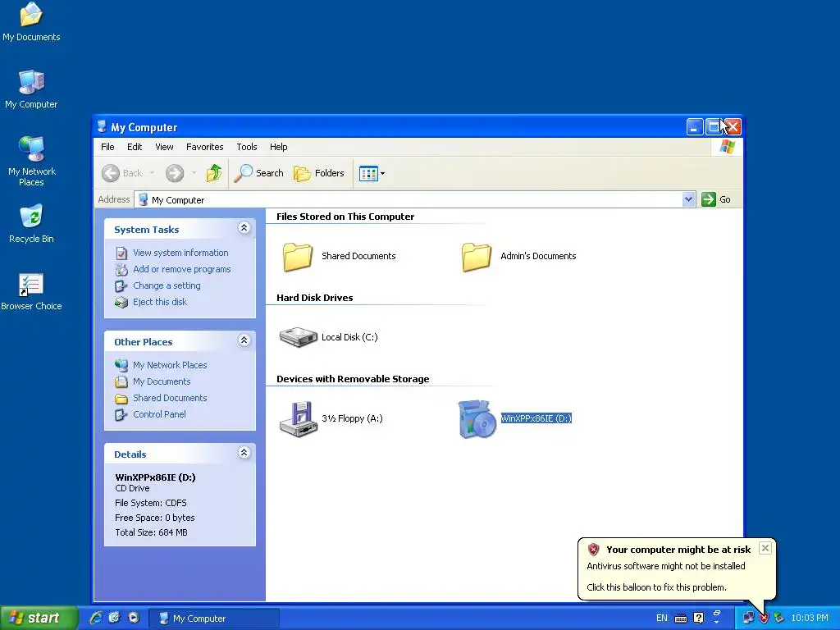840x630 pixels.
Task: Click the Safely Remove Hardware tray icon
Action: [x=779, y=619]
